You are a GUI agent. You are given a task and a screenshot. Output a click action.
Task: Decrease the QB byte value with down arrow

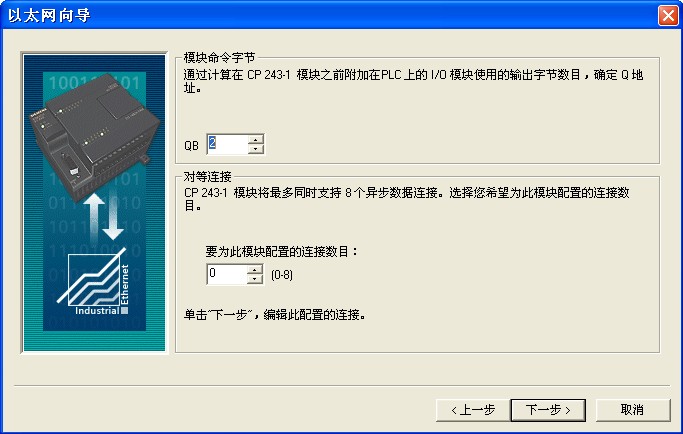tap(256, 149)
